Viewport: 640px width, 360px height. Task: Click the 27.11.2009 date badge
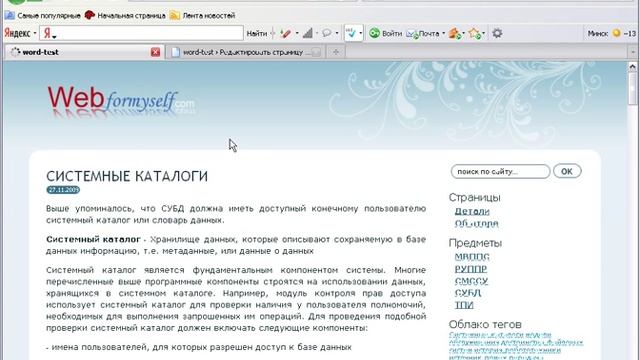coord(63,190)
